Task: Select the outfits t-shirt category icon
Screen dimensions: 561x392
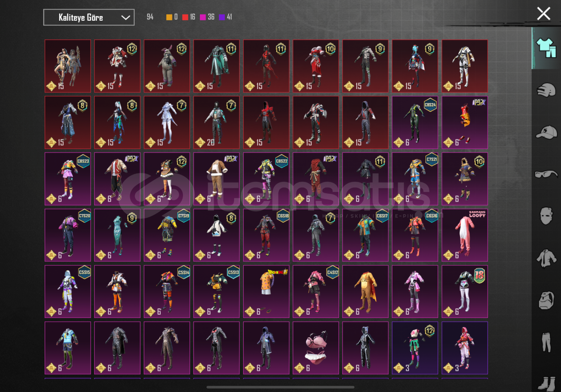Action: [546, 48]
